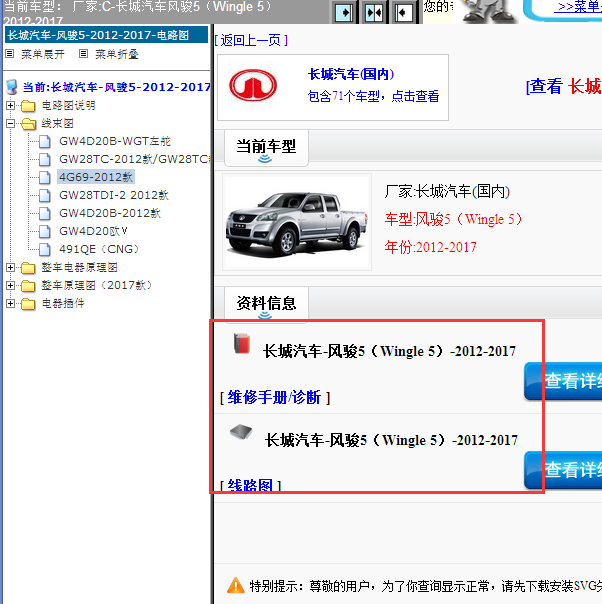Image resolution: width=602 pixels, height=604 pixels.
Task: Click the Wingle 5 pickup truck thumbnail
Action: point(297,222)
